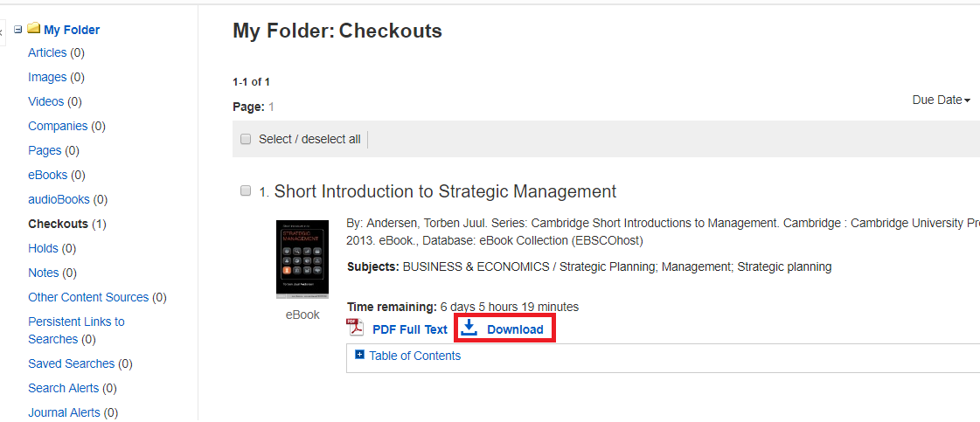
Task: Go to Images folder section
Action: point(47,78)
